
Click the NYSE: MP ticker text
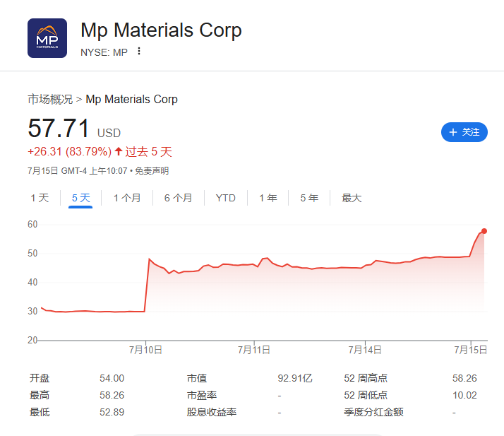click(104, 52)
